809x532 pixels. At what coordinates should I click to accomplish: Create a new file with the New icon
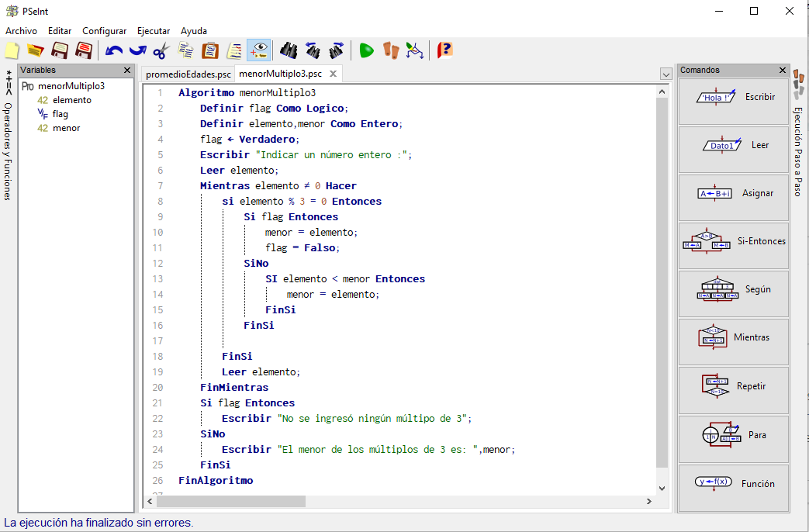(x=12, y=50)
